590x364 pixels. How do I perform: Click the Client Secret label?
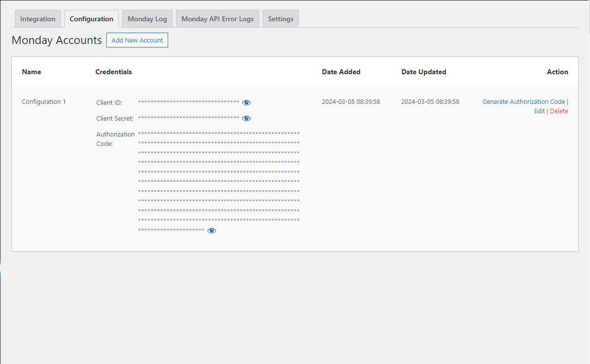(115, 118)
